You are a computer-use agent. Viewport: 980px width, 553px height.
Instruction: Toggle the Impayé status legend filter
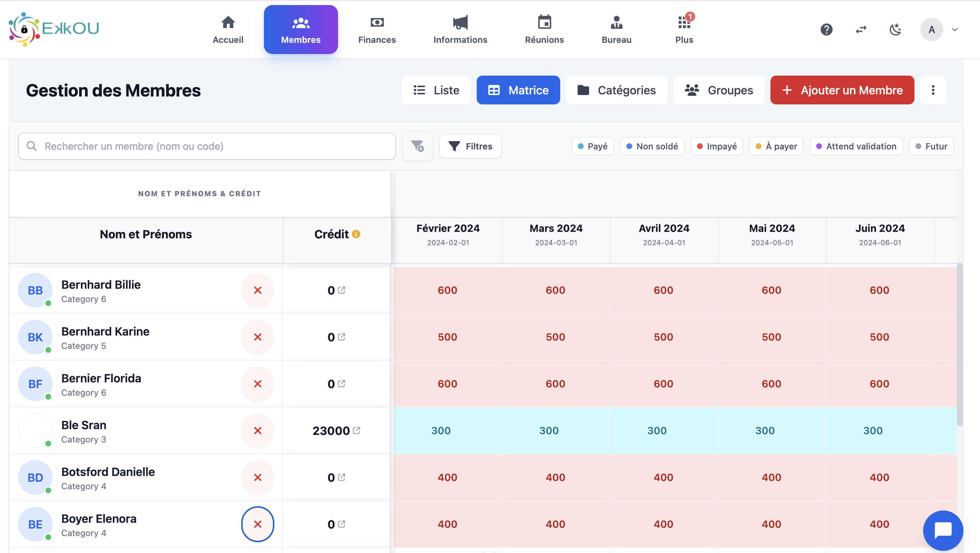[716, 146]
